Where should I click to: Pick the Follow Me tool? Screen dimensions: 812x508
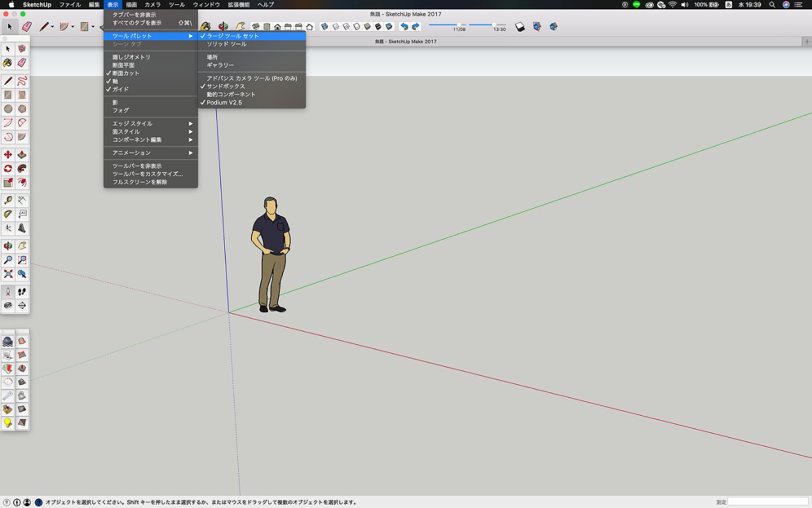[x=22, y=169]
